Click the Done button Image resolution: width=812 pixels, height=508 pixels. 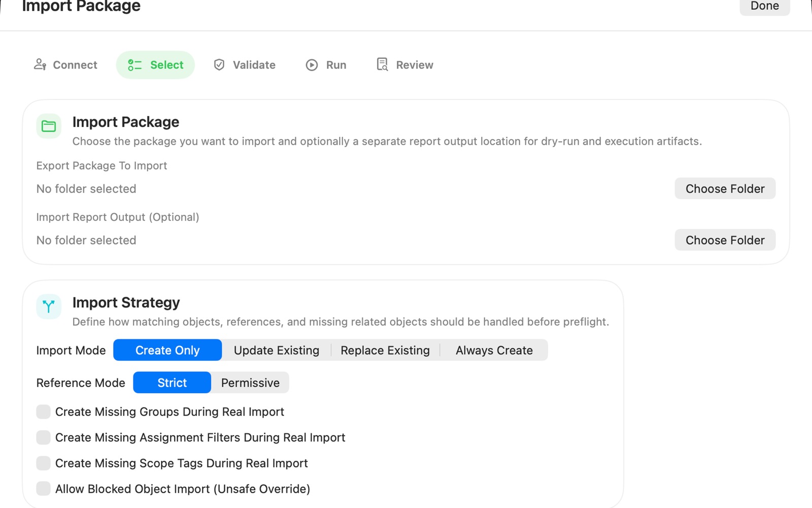(764, 6)
